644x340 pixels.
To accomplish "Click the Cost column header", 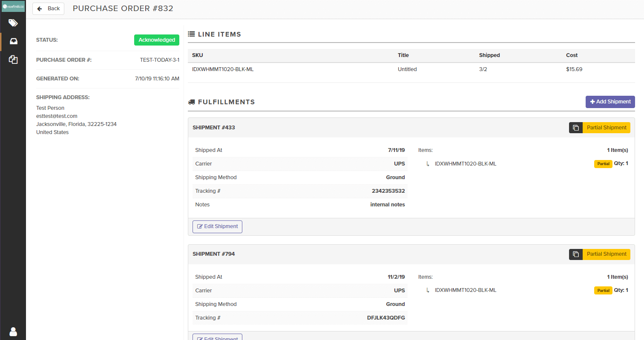I will 572,55.
